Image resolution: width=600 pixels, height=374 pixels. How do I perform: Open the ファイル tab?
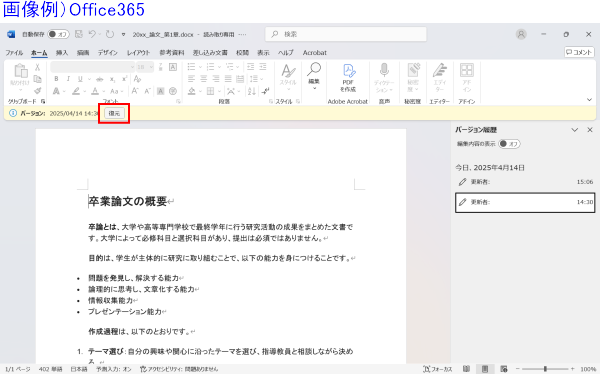pyautogui.click(x=14, y=53)
